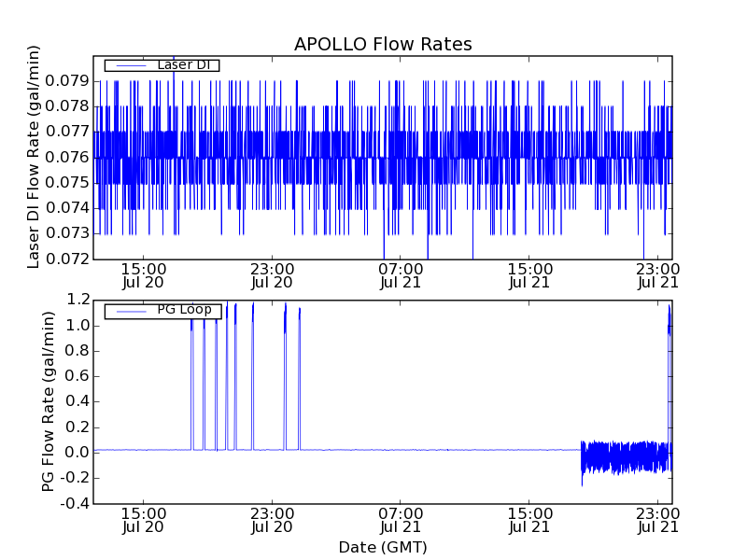Click the 0.8 tick on PG Flow axis

pos(78,351)
